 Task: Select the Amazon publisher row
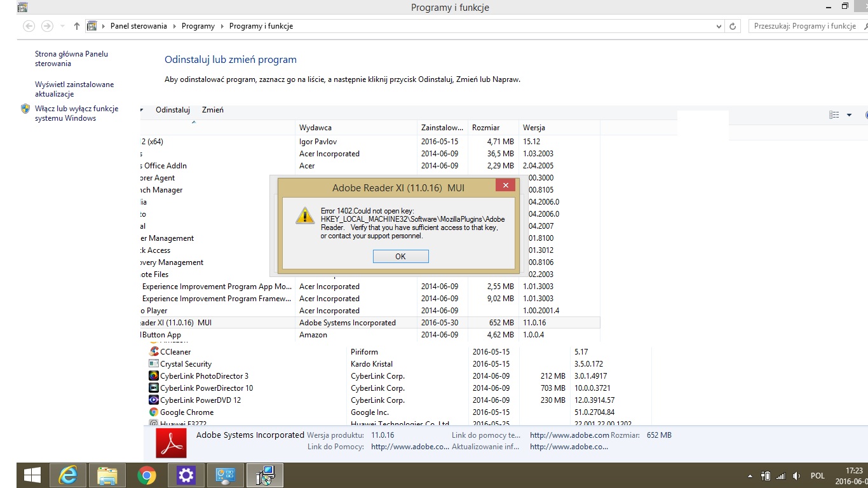[370, 335]
